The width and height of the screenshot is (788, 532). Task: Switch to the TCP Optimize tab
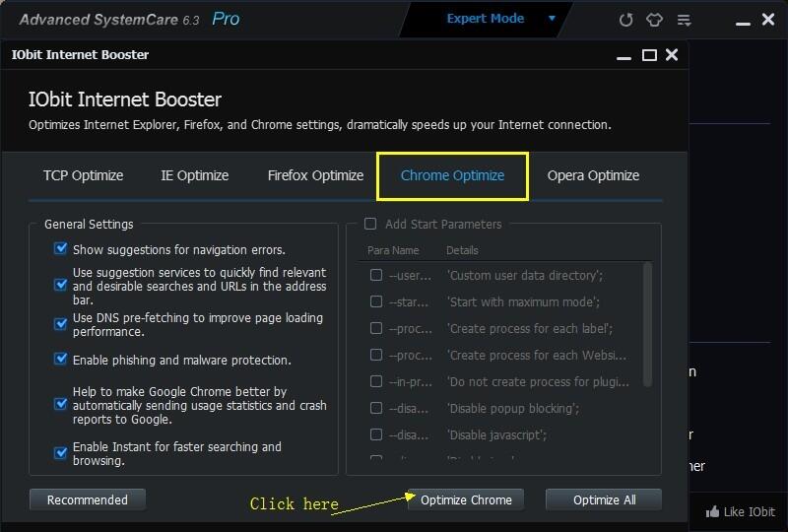[x=84, y=175]
